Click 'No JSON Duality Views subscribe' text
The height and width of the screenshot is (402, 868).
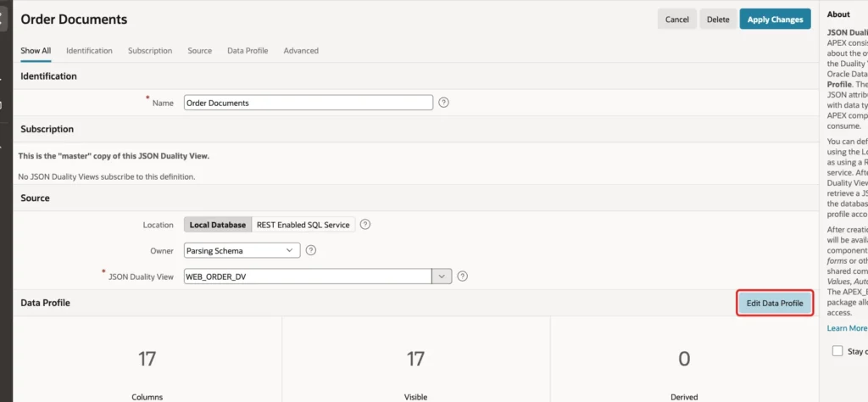107,177
